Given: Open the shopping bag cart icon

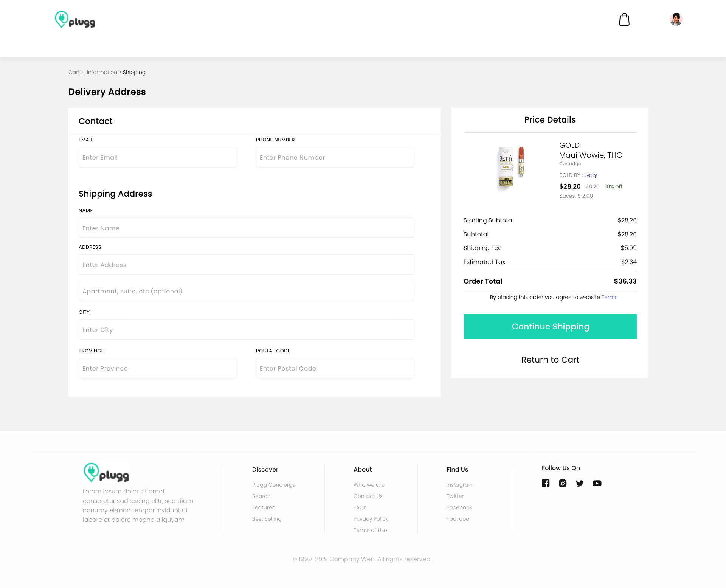Looking at the screenshot, I should tap(624, 19).
